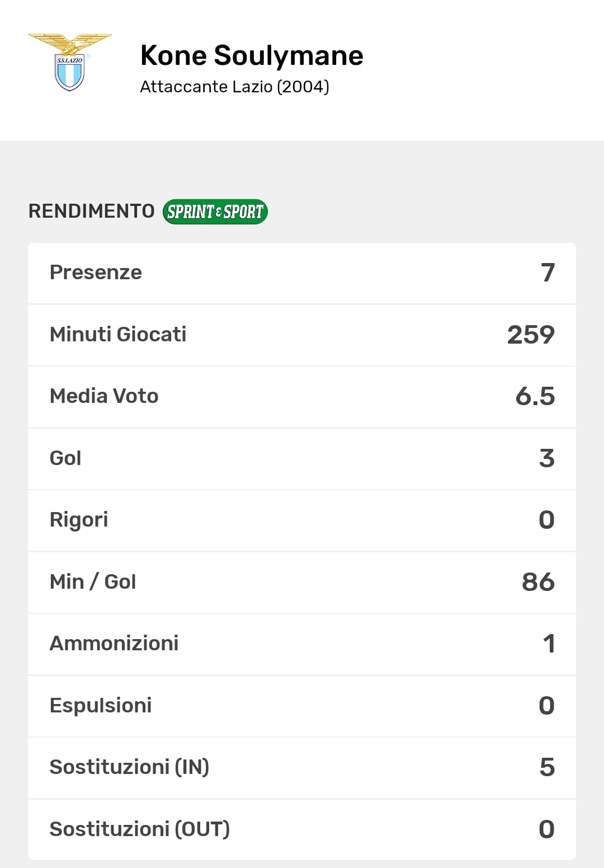Select the Sostituzioni (OUT) stat row

point(302,829)
